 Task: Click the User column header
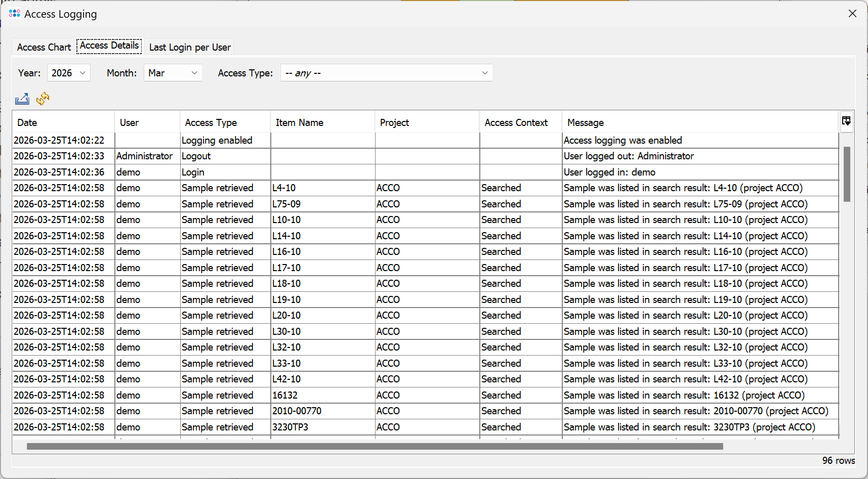point(147,122)
